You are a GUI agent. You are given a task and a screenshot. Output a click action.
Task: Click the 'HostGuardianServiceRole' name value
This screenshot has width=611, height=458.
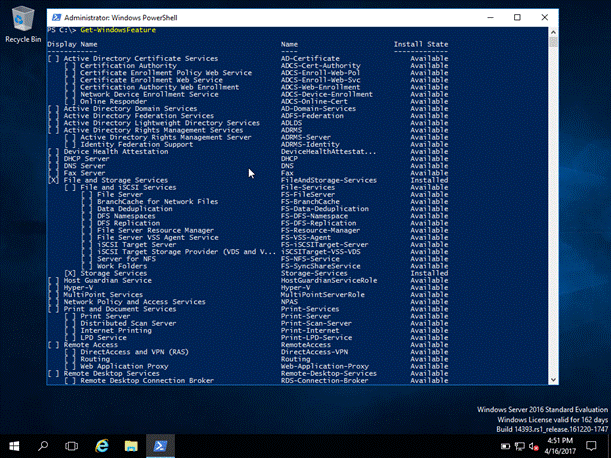coord(329,281)
